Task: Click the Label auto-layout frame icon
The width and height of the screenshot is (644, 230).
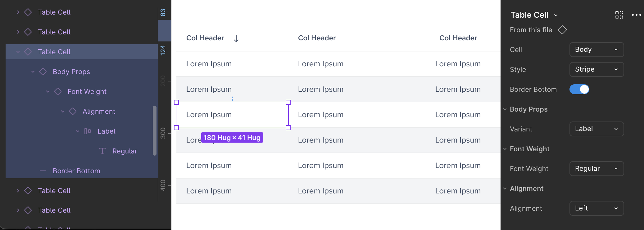Action: point(88,131)
